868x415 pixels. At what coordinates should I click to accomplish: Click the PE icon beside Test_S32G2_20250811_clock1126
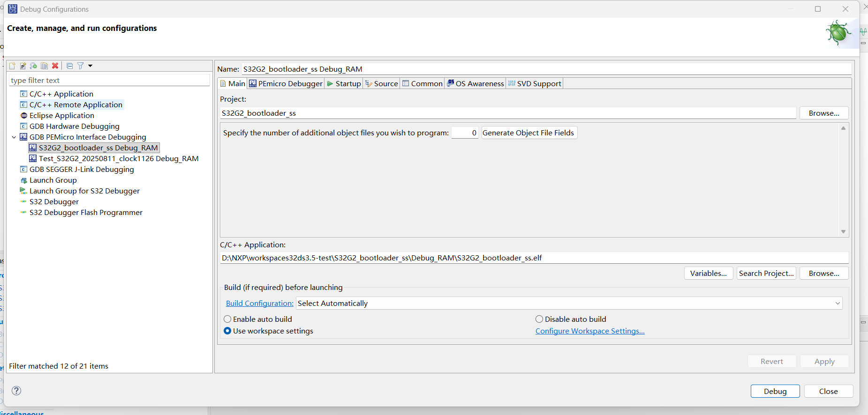33,158
